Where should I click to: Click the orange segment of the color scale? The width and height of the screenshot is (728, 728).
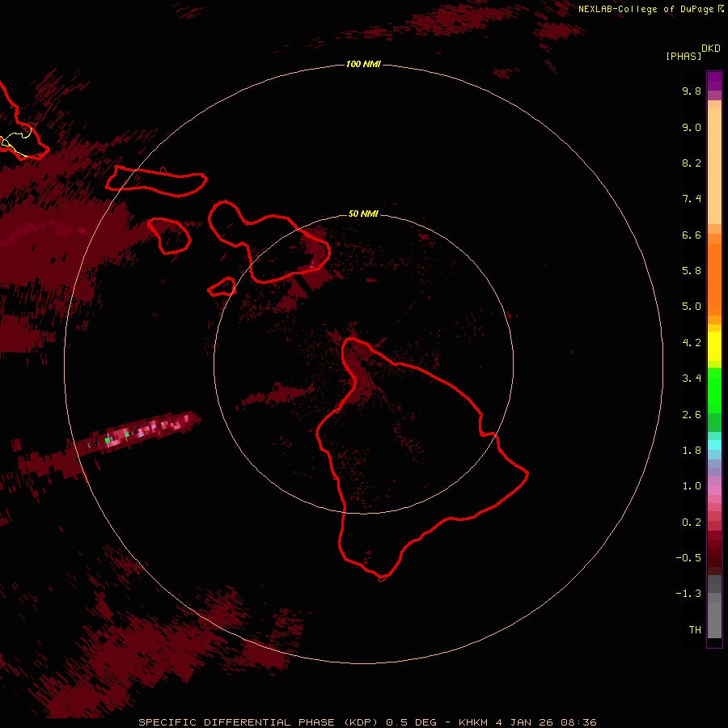(714, 279)
